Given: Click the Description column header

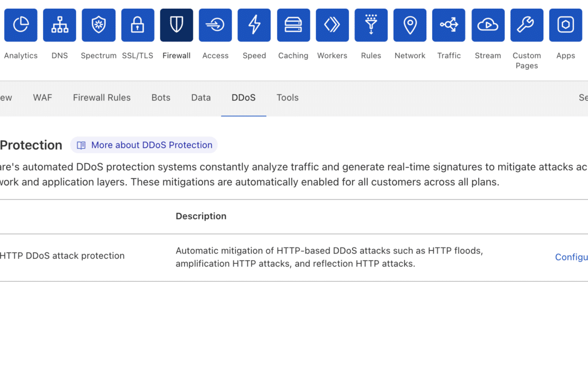Looking at the screenshot, I should (201, 216).
